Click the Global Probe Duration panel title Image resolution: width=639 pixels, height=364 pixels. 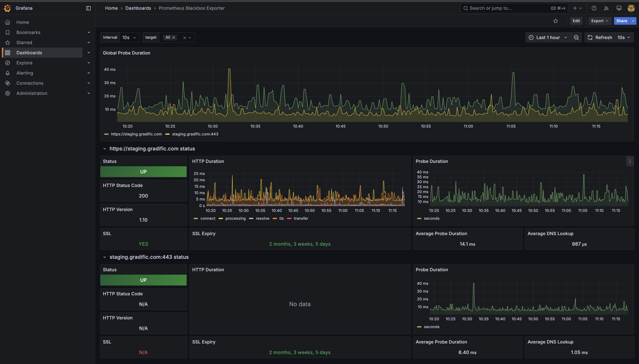pyautogui.click(x=127, y=53)
